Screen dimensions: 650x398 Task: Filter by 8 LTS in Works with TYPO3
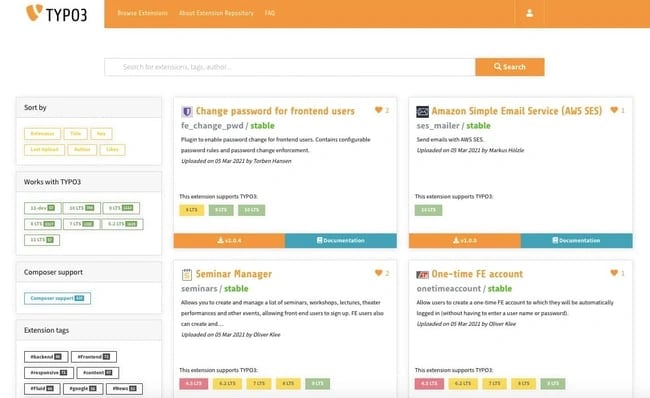42,224
